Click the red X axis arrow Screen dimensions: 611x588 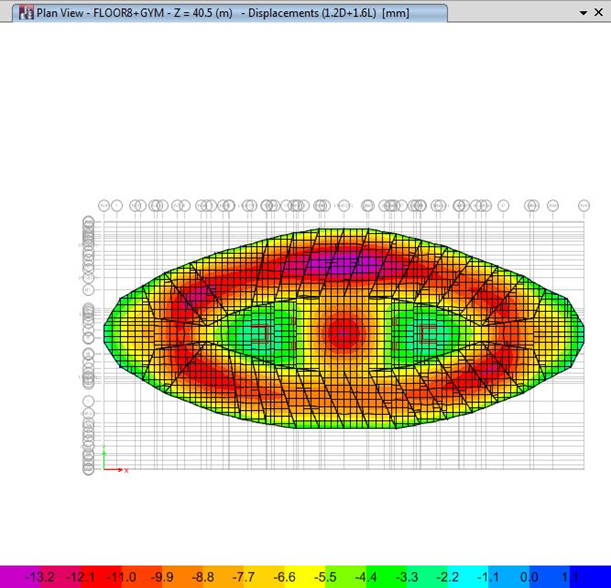113,470
